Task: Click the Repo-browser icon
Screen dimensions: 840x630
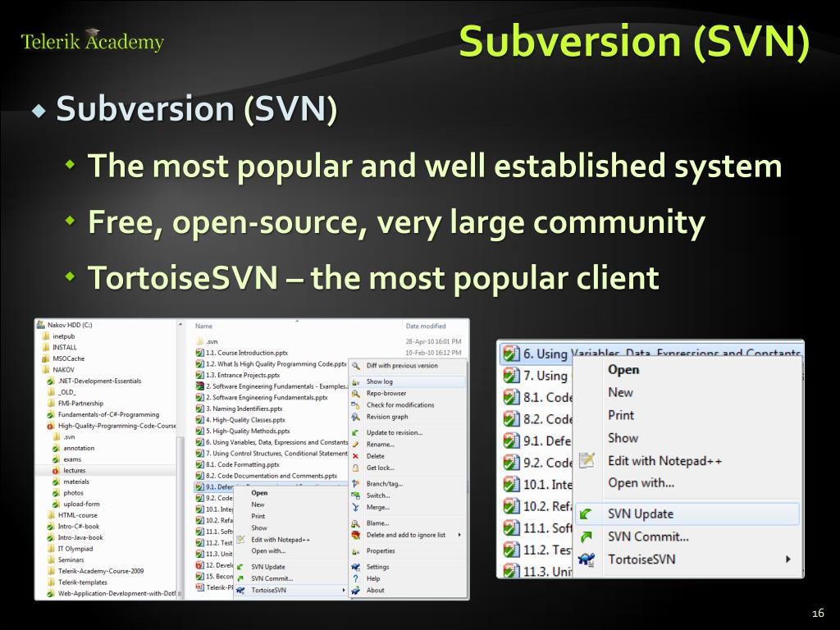Action: [x=355, y=394]
